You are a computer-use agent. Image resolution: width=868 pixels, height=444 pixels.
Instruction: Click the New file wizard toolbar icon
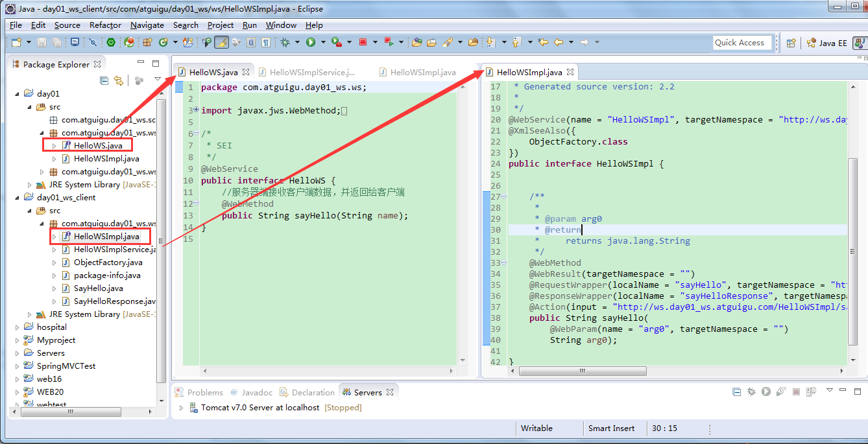[16, 42]
